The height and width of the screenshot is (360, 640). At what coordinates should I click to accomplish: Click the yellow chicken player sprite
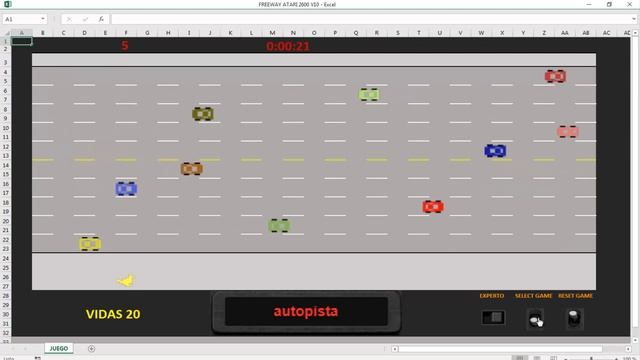point(125,280)
